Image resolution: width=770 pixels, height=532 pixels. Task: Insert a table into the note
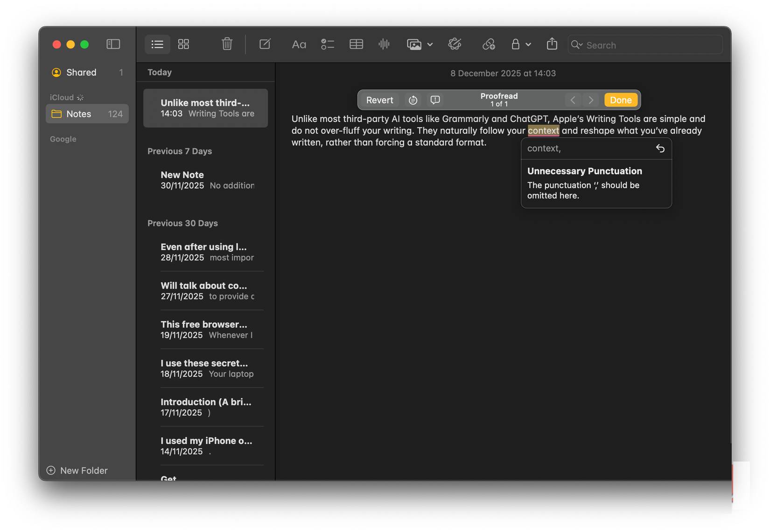tap(356, 44)
